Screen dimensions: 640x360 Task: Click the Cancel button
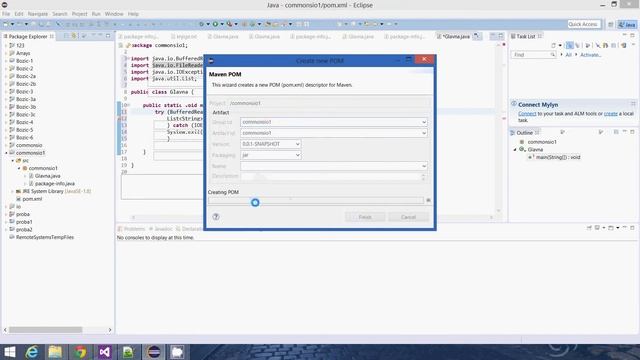click(x=408, y=217)
